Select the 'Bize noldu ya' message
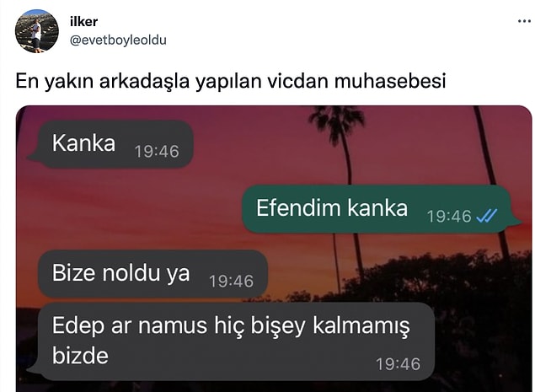 click(152, 274)
